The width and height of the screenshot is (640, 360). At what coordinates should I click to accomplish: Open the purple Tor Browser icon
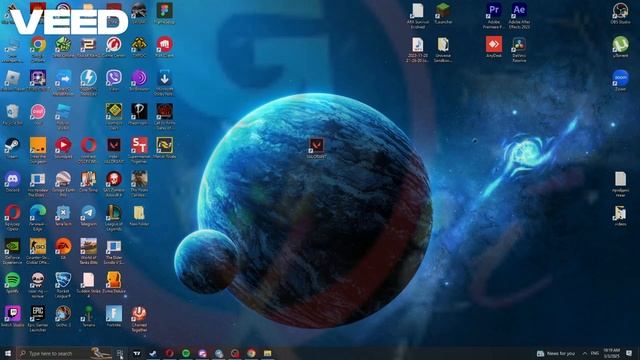[139, 78]
